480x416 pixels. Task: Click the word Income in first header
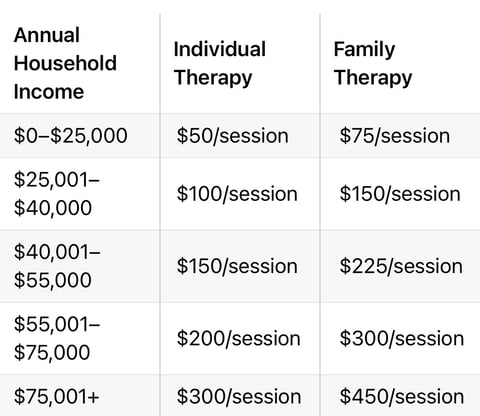[49, 92]
